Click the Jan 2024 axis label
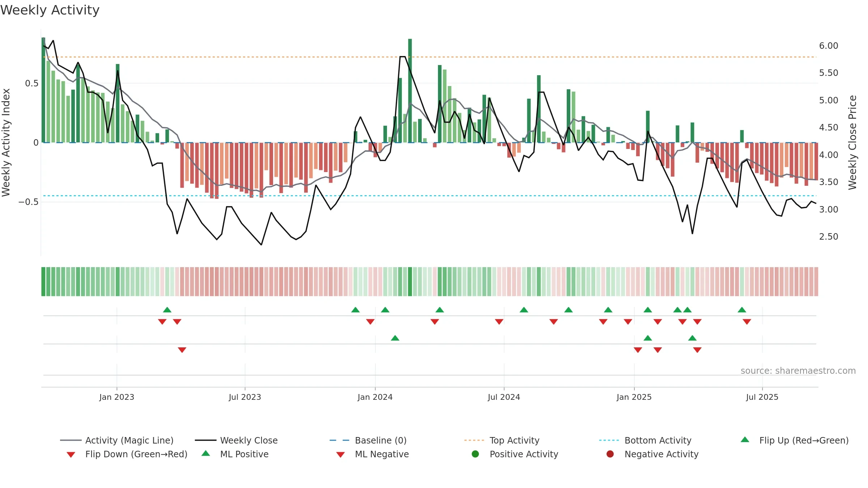This screenshot has width=868, height=488. 375,397
